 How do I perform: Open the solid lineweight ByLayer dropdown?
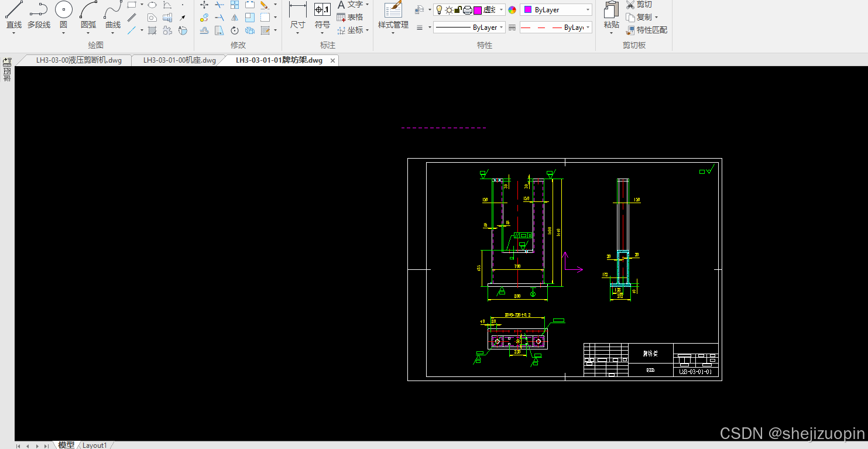(x=469, y=28)
